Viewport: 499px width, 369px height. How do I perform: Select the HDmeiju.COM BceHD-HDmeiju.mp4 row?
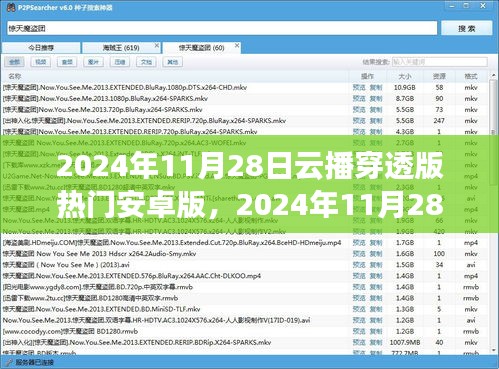[172, 243]
